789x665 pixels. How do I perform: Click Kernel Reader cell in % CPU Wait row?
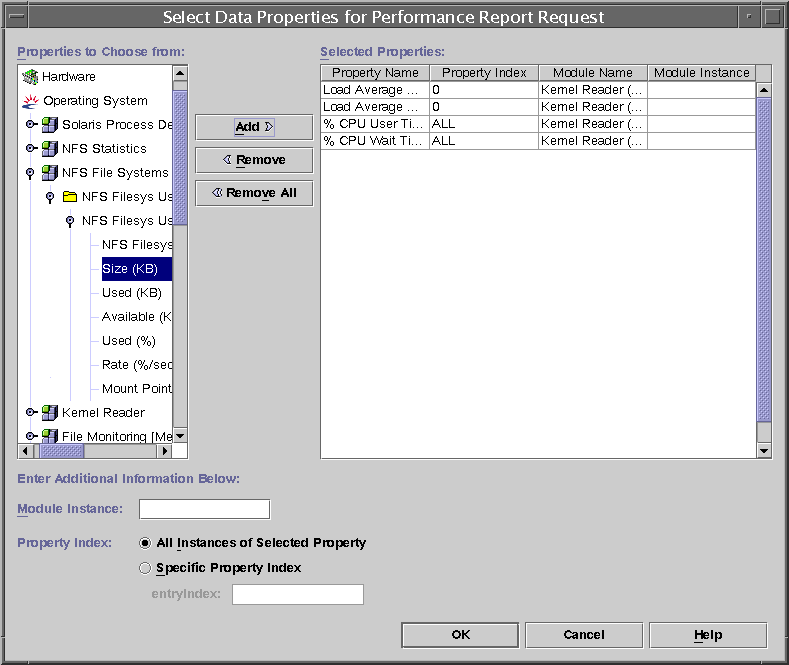(x=592, y=141)
